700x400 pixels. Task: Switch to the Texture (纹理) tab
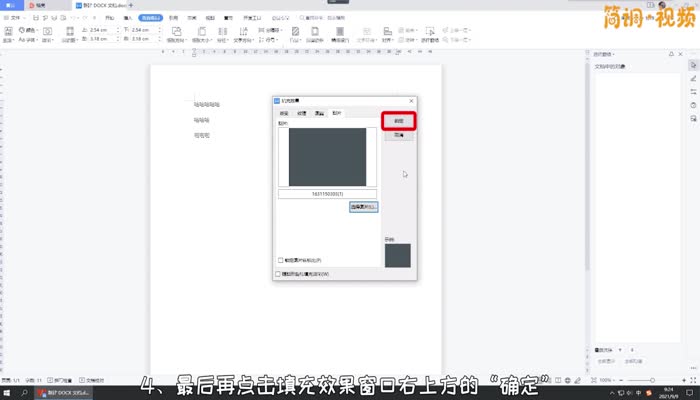[x=301, y=113]
